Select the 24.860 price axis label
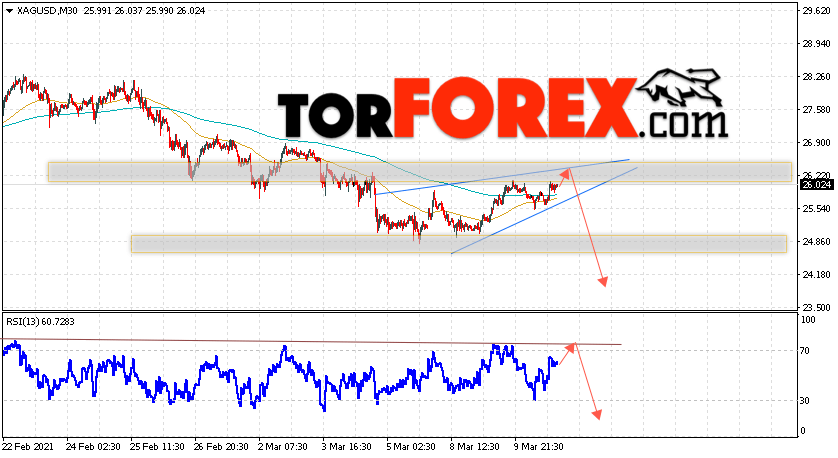Screen dimensions: 838x458 pos(817,242)
